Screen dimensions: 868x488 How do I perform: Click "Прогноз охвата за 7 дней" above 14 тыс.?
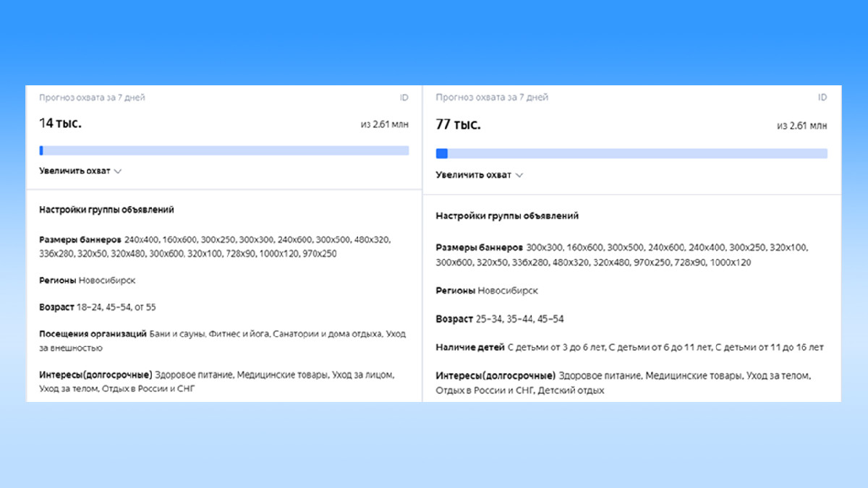click(x=92, y=98)
